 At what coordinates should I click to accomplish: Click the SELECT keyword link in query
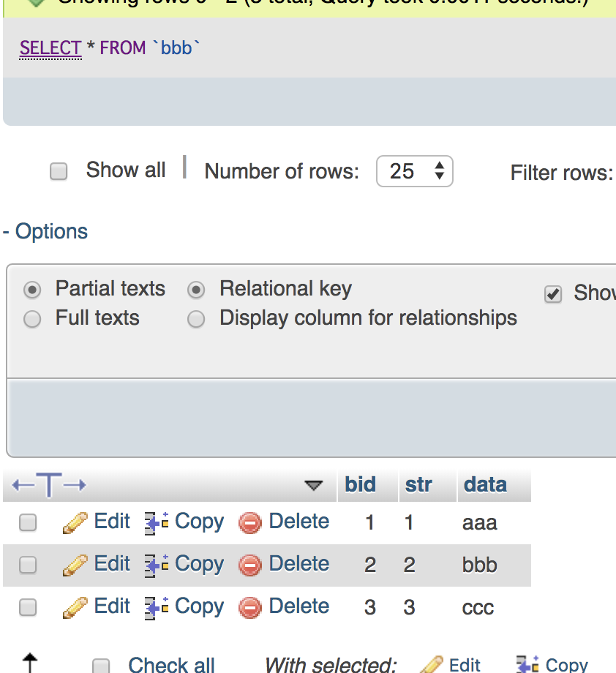point(50,48)
